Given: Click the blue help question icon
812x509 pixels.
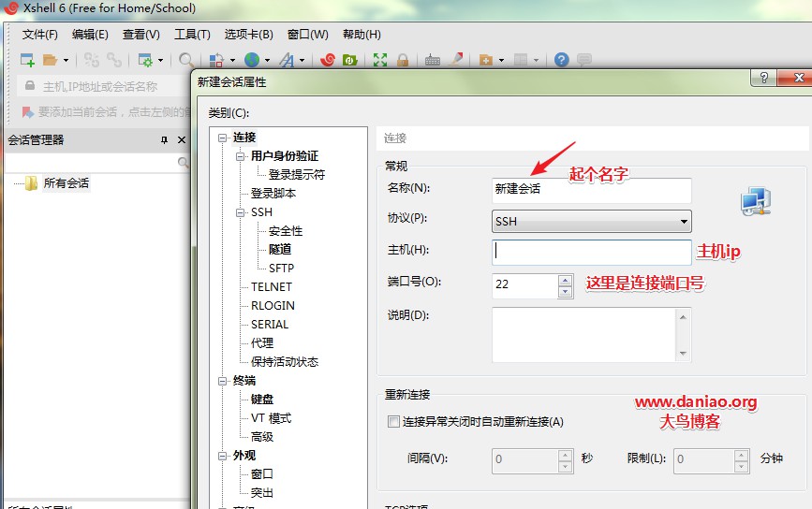Looking at the screenshot, I should click(561, 60).
